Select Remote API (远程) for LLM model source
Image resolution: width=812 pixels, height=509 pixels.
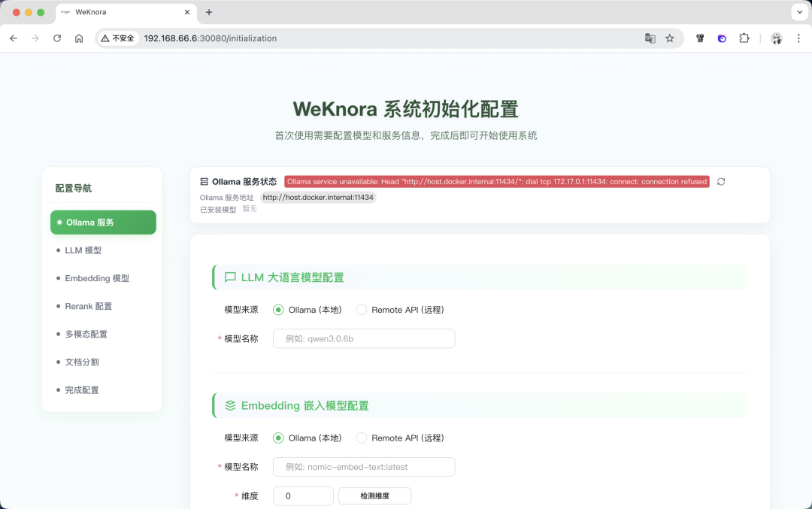400,310
